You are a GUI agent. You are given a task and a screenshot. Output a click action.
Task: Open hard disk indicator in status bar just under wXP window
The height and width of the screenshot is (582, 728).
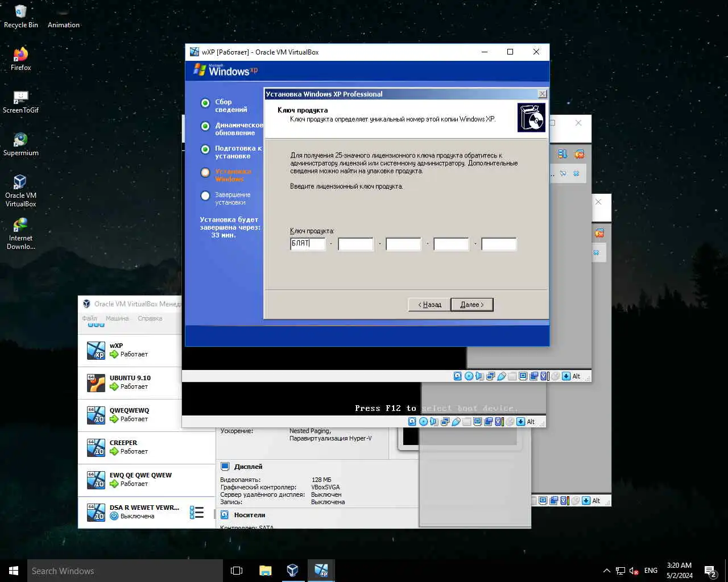[458, 376]
